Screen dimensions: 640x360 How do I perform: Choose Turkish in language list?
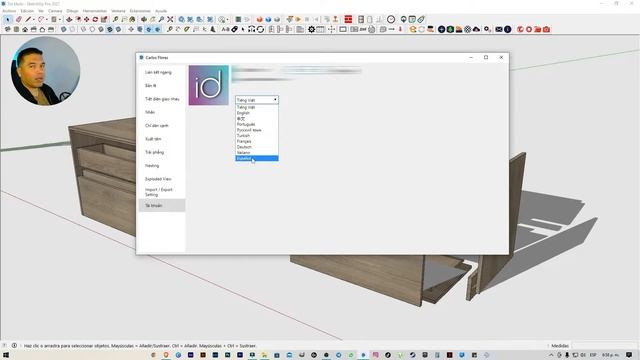click(x=257, y=136)
